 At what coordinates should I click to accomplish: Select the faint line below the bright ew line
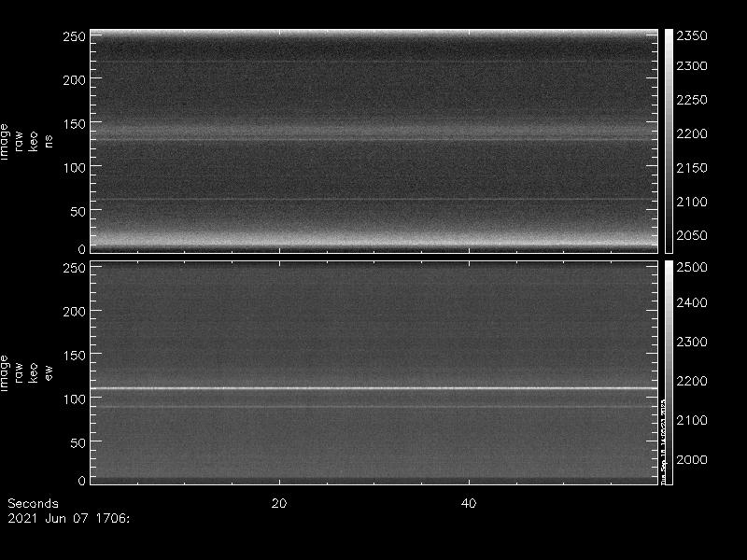(x=373, y=406)
